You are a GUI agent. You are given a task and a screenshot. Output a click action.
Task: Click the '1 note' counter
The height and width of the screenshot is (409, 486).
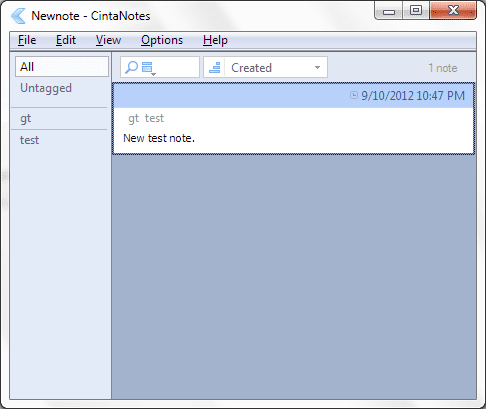(x=443, y=68)
